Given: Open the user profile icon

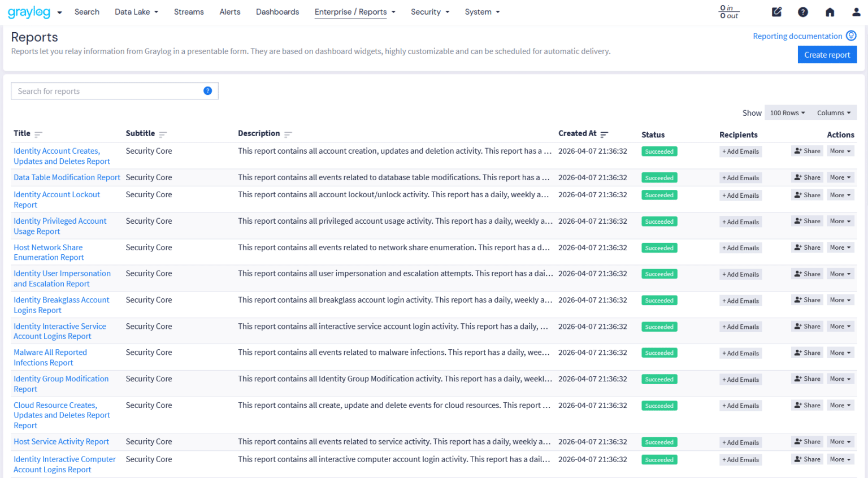Looking at the screenshot, I should pyautogui.click(x=856, y=12).
